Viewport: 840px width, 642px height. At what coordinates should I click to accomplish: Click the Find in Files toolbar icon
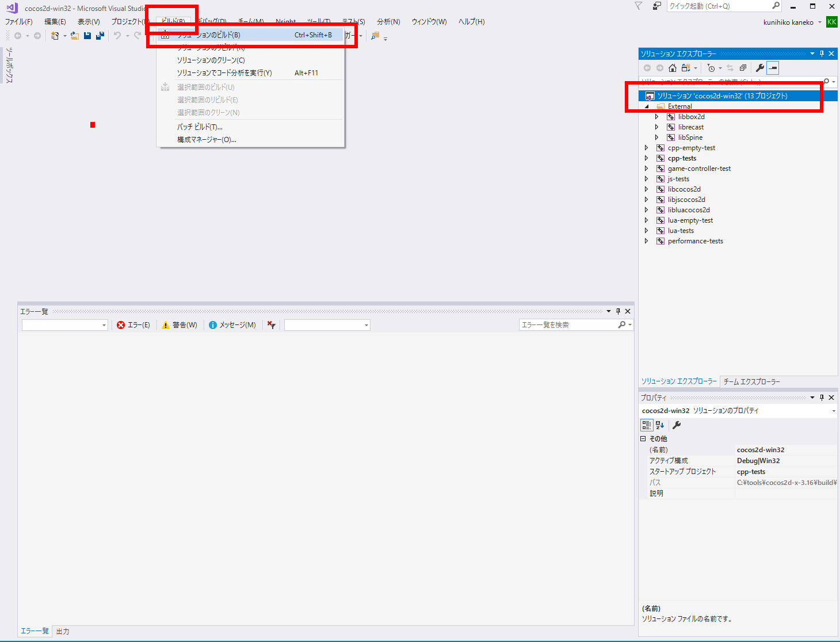coord(375,36)
